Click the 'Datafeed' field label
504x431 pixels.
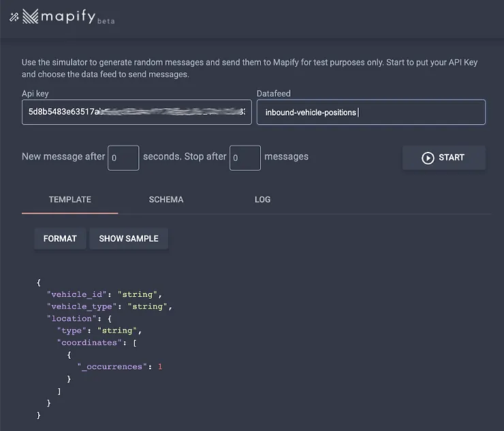tap(274, 93)
